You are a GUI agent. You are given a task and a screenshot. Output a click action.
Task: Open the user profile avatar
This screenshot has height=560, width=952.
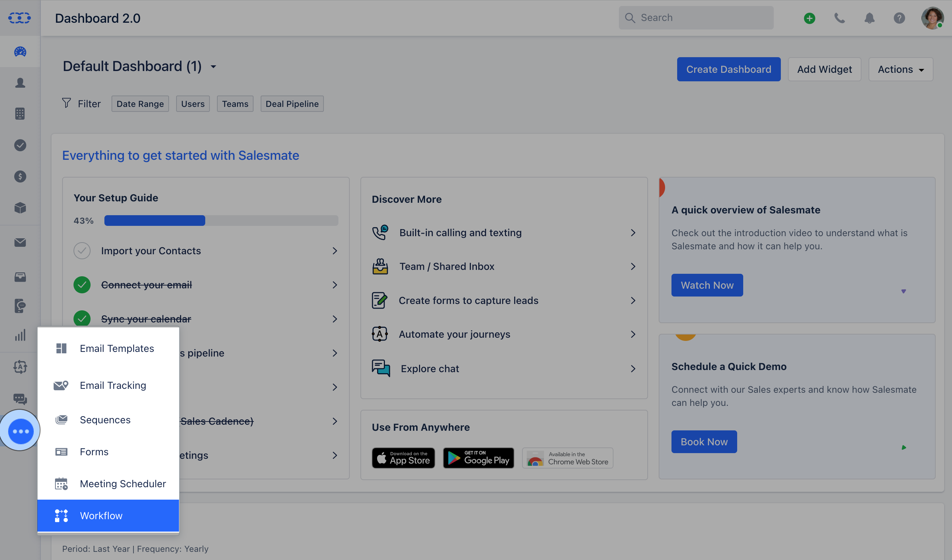(932, 18)
